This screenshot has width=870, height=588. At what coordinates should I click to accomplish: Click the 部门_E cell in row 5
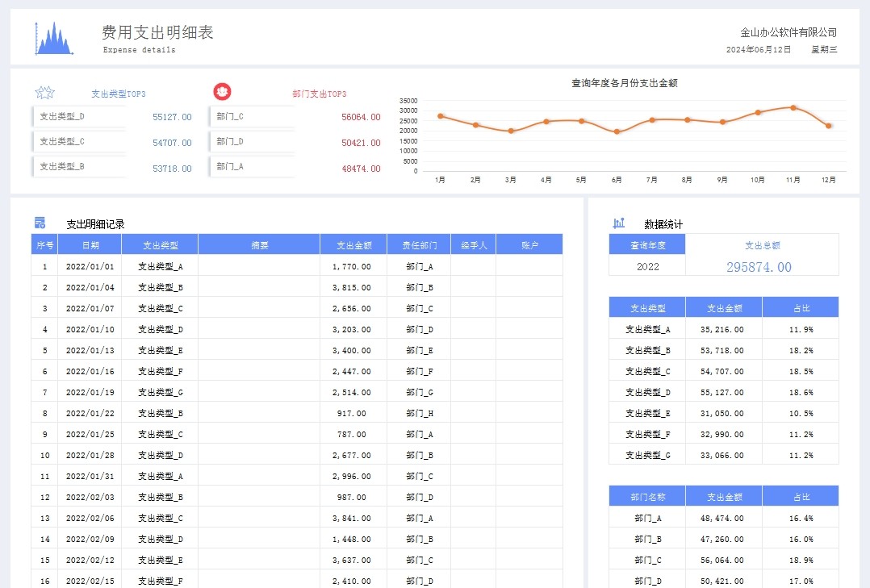(419, 351)
